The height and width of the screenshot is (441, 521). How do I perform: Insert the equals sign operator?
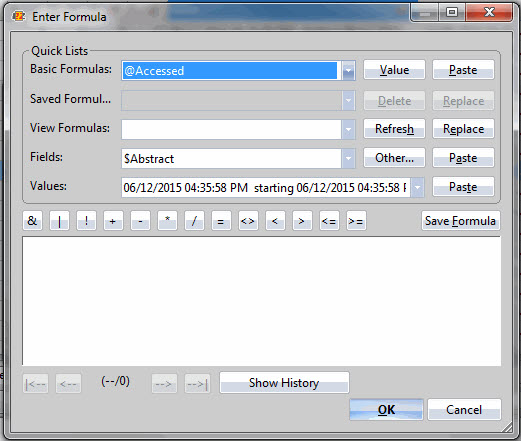[x=221, y=221]
